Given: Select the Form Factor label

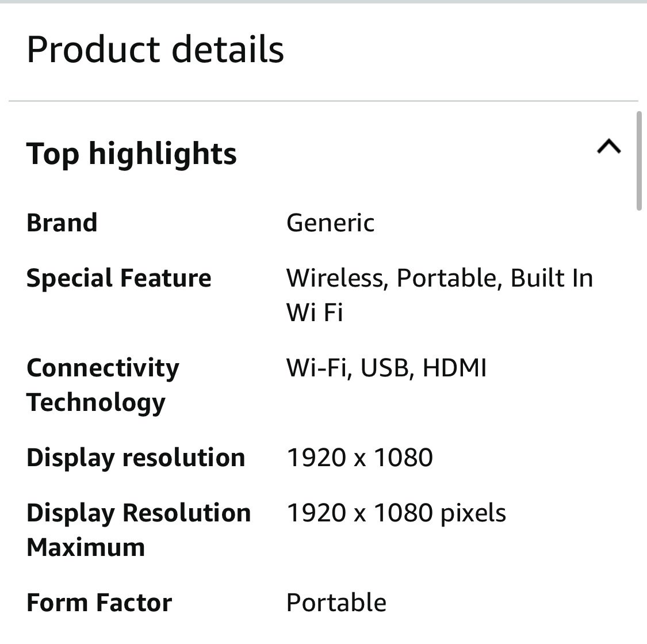Looking at the screenshot, I should [x=99, y=603].
